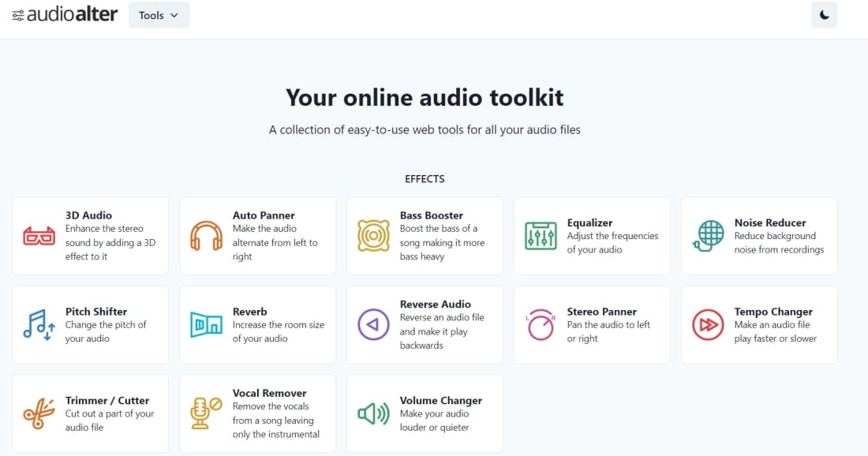Click the pink knob Stereo Panner icon

coord(541,325)
